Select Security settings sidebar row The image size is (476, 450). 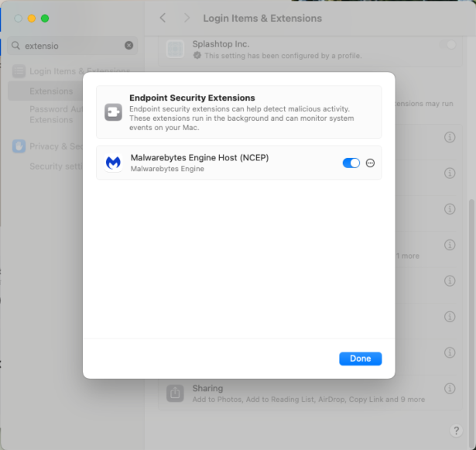(56, 167)
